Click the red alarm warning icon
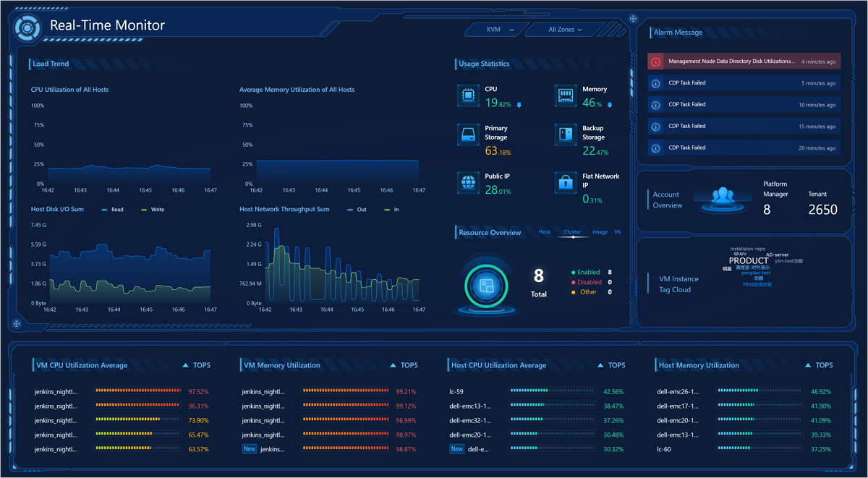 pyautogui.click(x=655, y=61)
